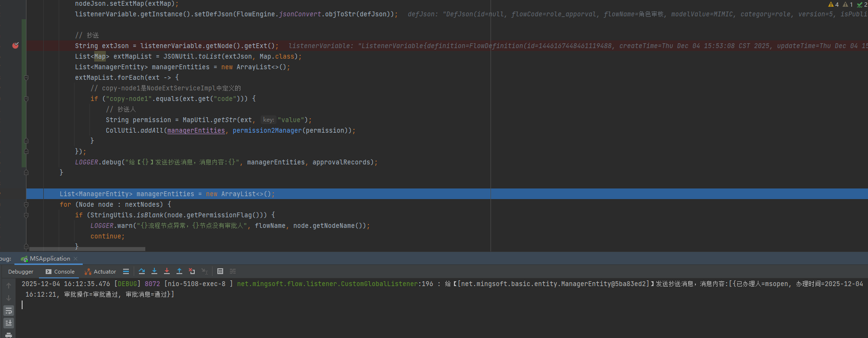Switch to the Debugger tab
Screen dimensions: 868x338
tap(21, 272)
